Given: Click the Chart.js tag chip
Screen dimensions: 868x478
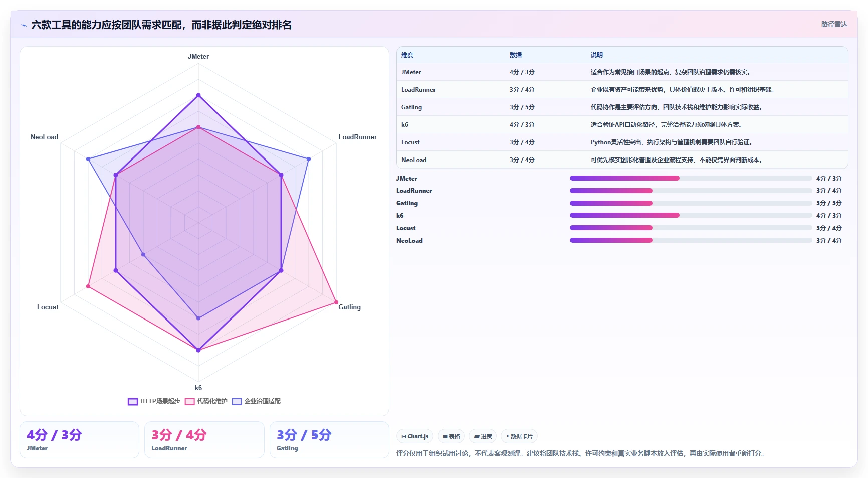Looking at the screenshot, I should 415,436.
